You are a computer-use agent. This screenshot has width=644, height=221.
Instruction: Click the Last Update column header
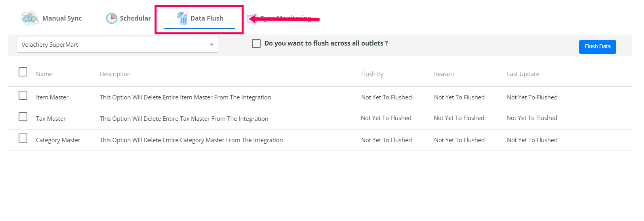(523, 74)
